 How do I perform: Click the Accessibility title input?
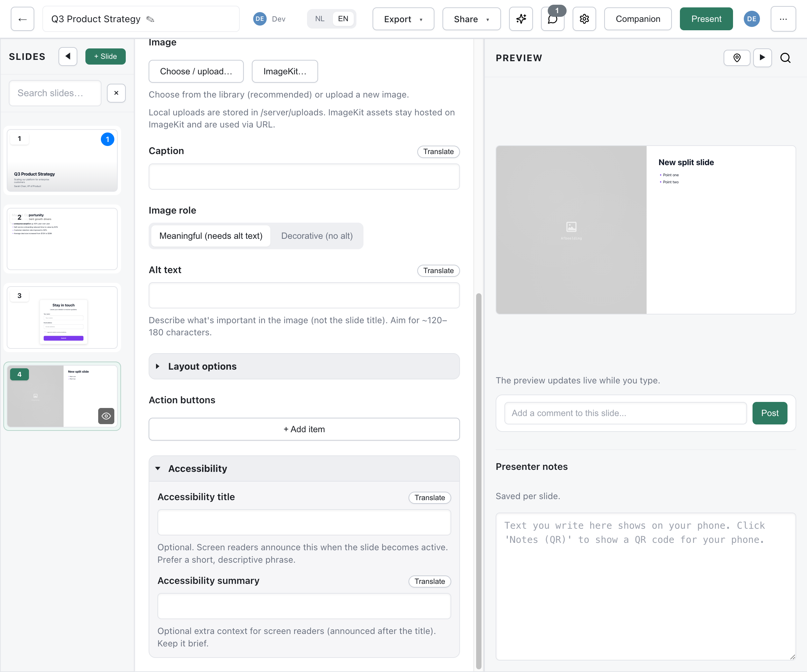[304, 522]
